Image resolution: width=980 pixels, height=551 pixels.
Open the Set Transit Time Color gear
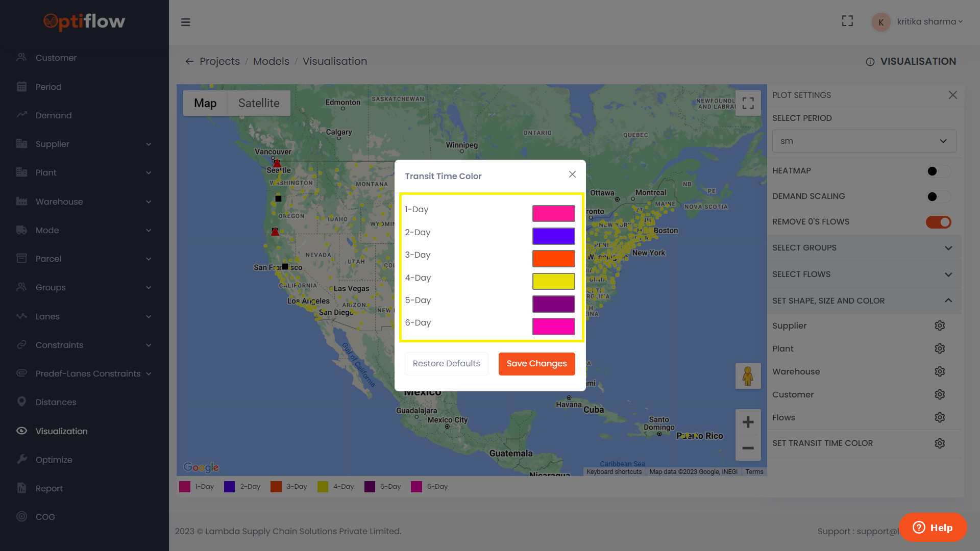940,443
